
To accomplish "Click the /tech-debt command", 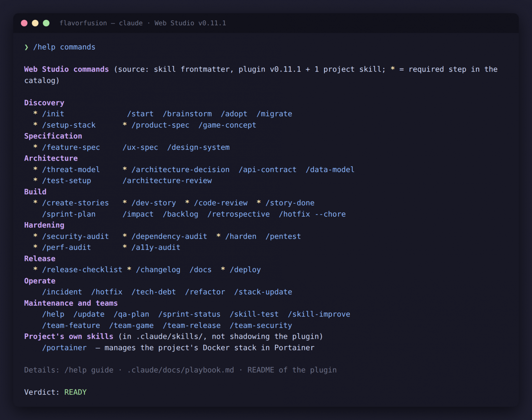I will click(154, 292).
